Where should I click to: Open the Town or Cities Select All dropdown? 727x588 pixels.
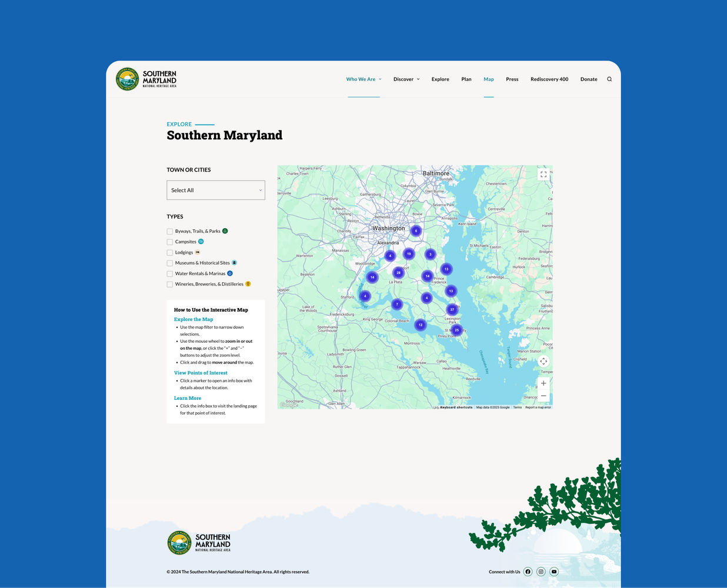tap(215, 189)
